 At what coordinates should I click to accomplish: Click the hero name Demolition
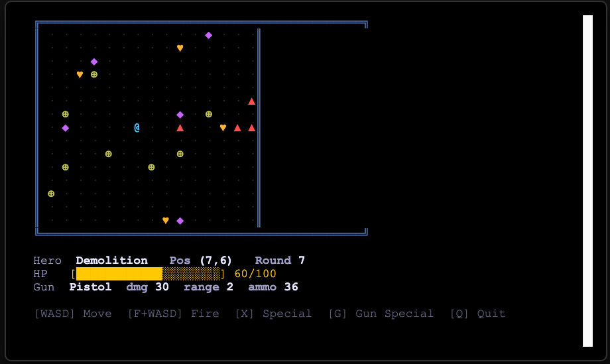[111, 260]
